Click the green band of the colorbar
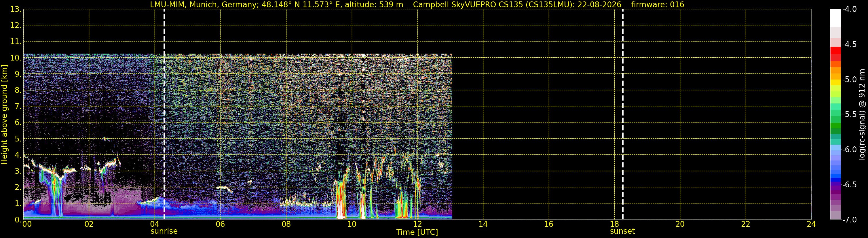 pos(836,125)
